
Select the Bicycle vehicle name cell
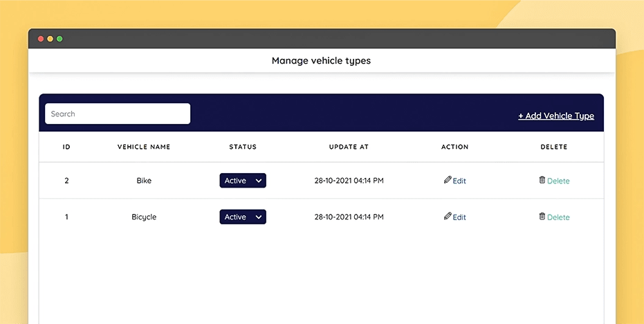click(x=144, y=217)
